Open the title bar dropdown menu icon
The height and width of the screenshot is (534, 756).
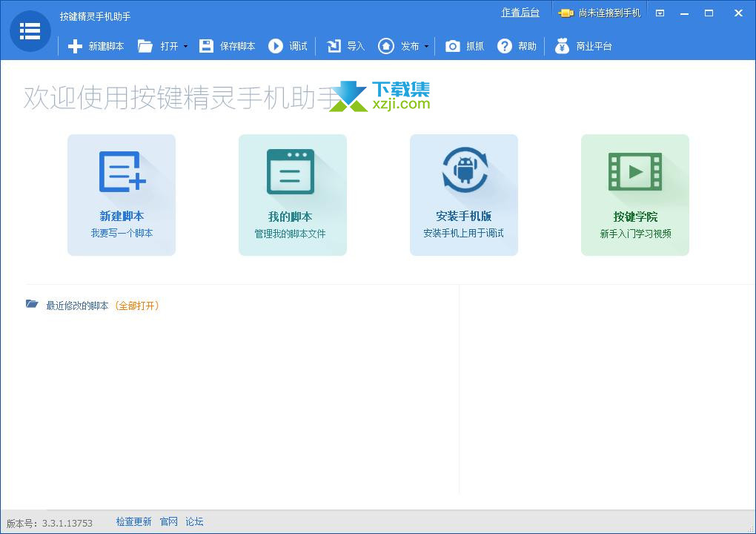(x=660, y=13)
